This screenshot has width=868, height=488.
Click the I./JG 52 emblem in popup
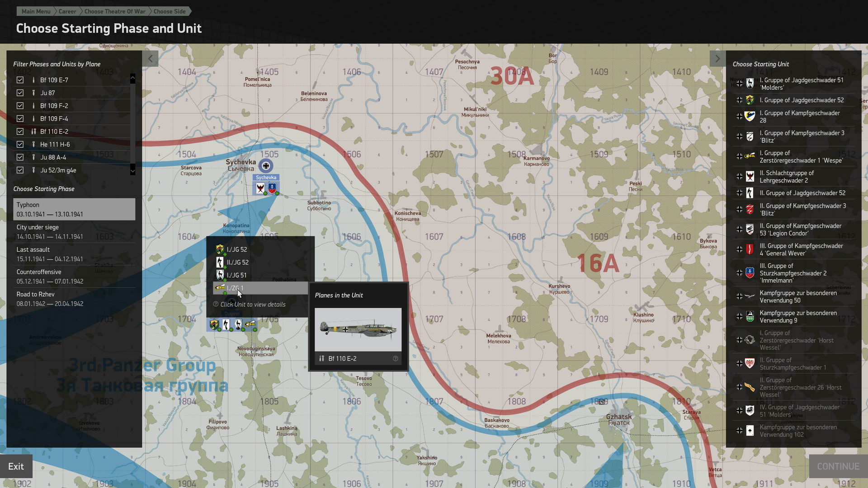point(220,249)
